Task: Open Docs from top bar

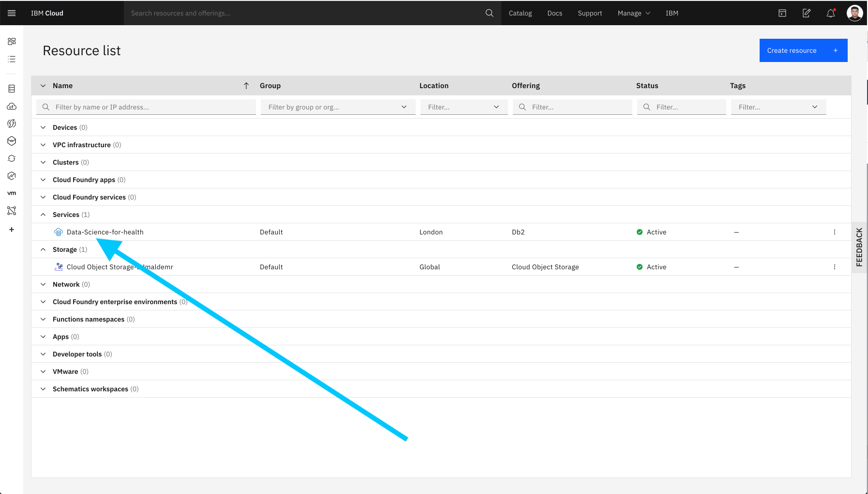Action: [x=554, y=13]
